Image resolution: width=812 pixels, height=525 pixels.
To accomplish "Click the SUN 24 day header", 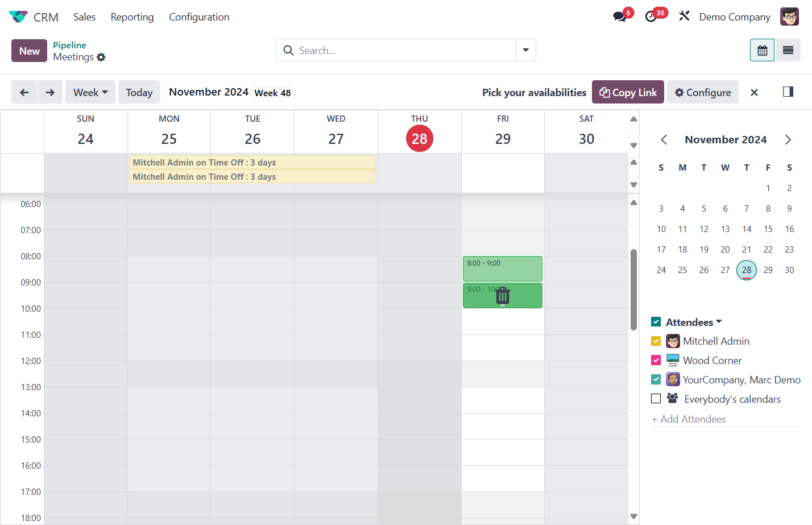I will point(86,131).
